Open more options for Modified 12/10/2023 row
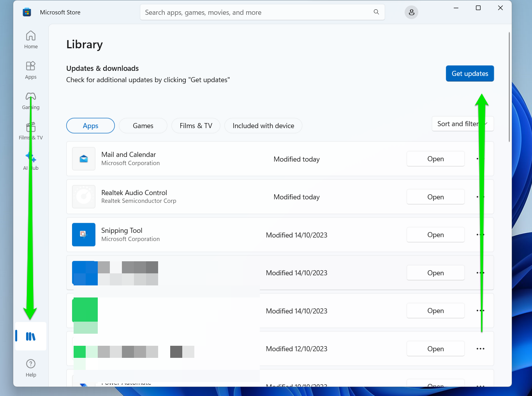532x396 pixels. [x=480, y=349]
